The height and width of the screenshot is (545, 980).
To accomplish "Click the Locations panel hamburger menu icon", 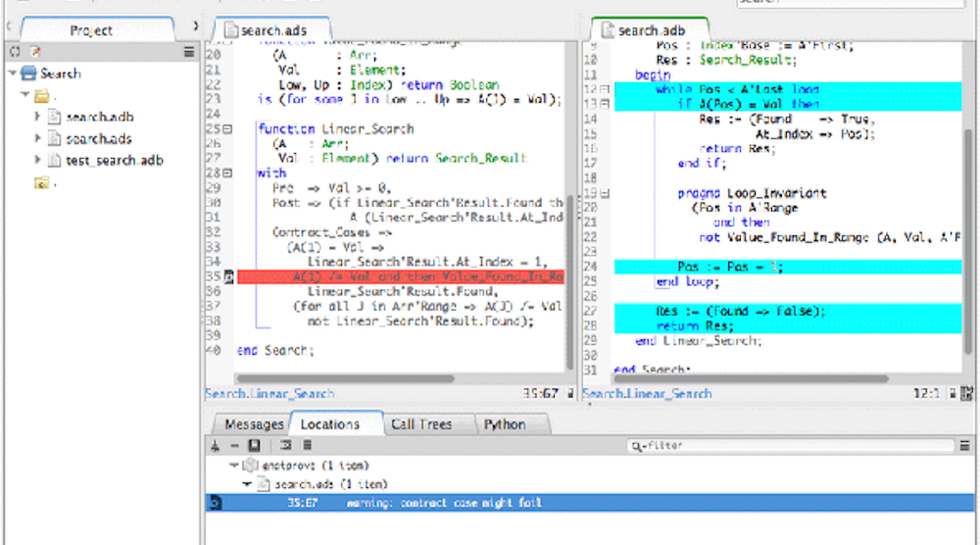I will (x=965, y=446).
